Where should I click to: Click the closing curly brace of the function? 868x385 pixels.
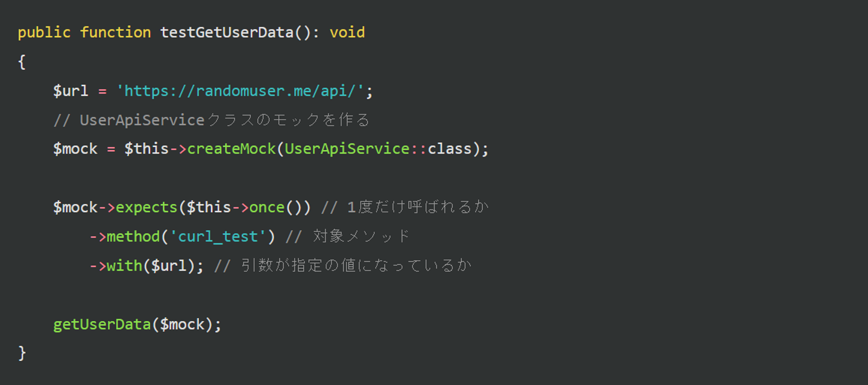pos(22,353)
